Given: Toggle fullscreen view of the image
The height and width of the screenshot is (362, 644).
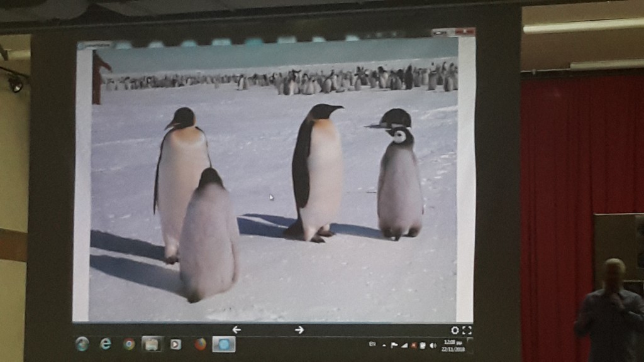Looking at the screenshot, I should point(467,330).
